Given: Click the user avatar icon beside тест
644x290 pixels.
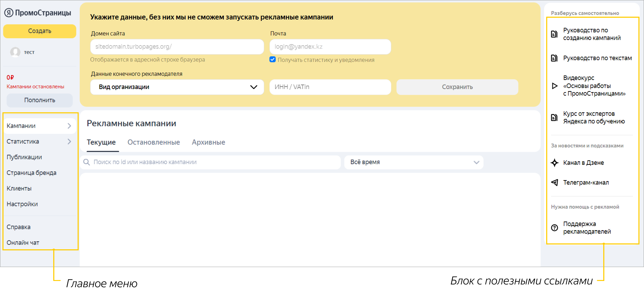Looking at the screenshot, I should pos(15,52).
